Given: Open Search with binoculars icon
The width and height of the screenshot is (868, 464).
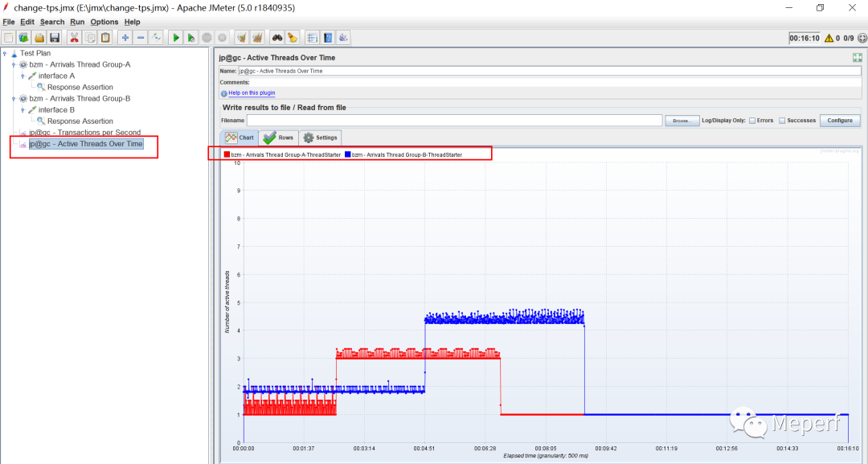Looking at the screenshot, I should tap(277, 38).
